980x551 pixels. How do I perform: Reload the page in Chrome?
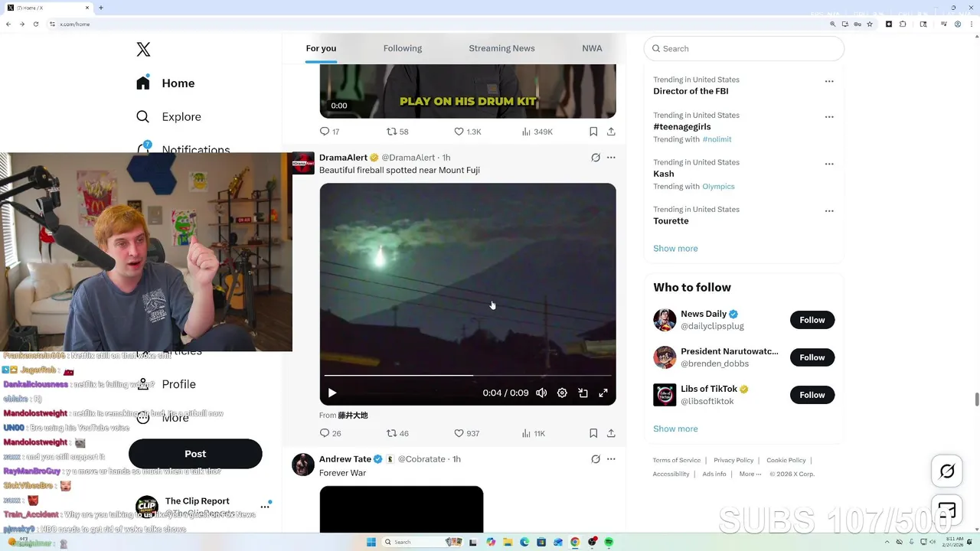pos(35,24)
